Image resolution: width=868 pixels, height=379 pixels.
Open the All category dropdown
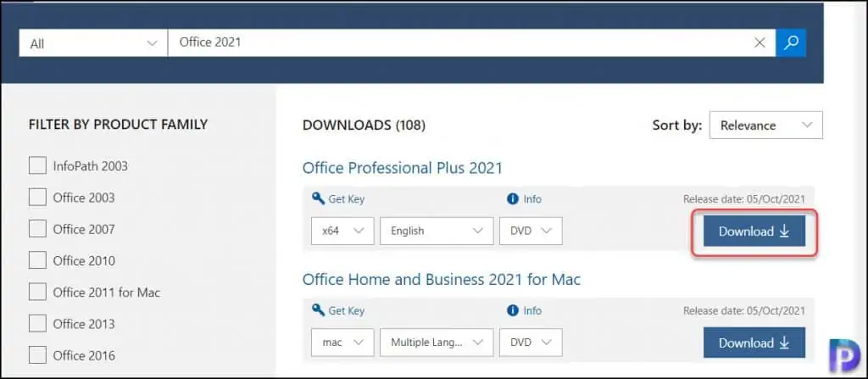point(93,43)
